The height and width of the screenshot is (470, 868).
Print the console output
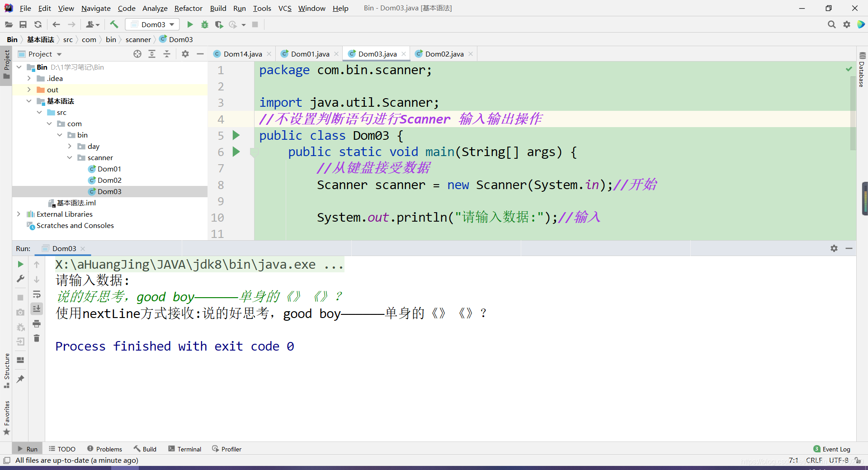(x=37, y=323)
